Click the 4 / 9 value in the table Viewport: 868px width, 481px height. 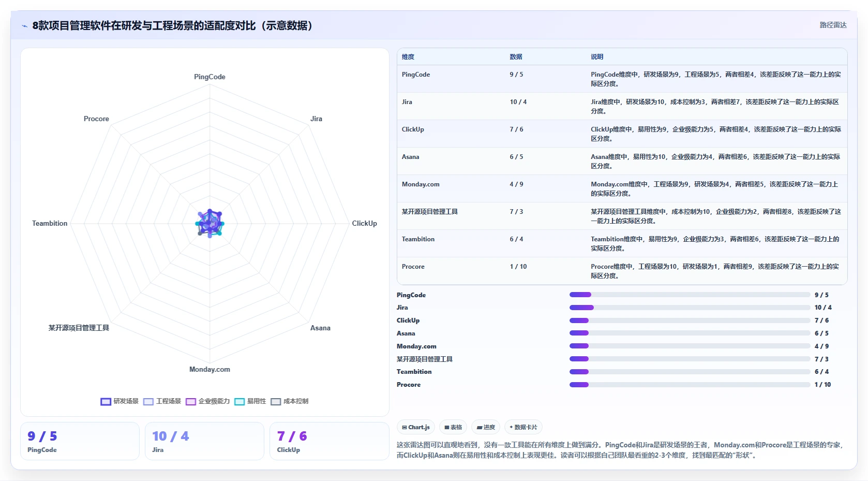click(516, 184)
